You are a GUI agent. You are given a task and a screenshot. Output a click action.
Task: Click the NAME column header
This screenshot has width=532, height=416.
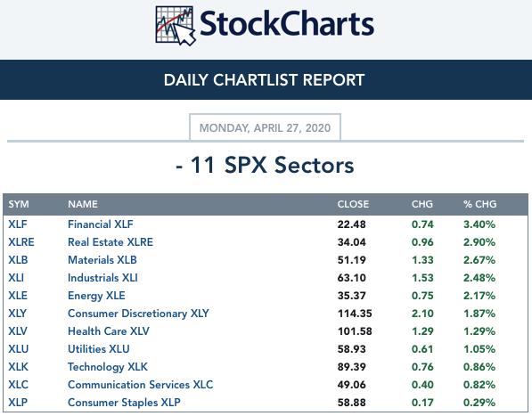coord(83,204)
